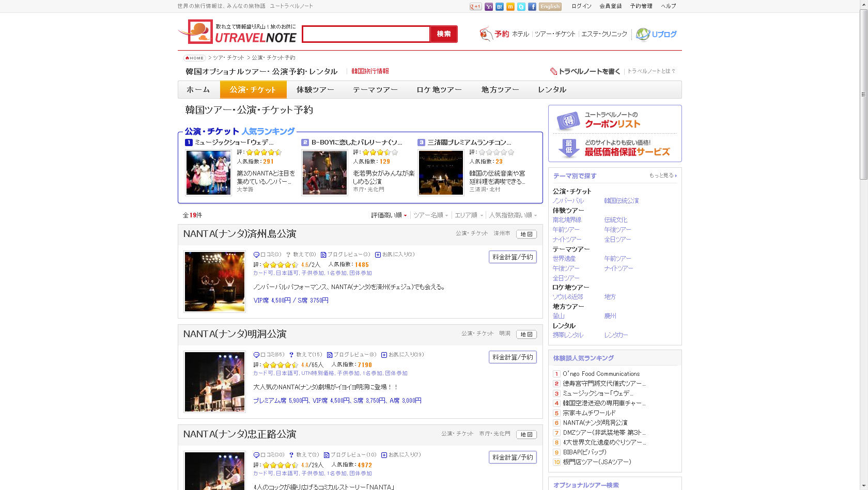868x490 pixels.
Task: Select the ロケ地ツアー tab
Action: 439,90
